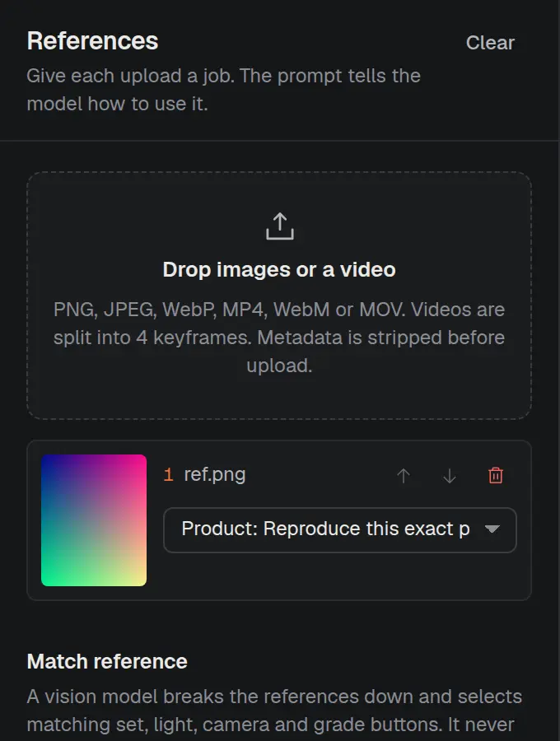Click the 'Match reference' heading
The width and height of the screenshot is (560, 741).
(x=107, y=662)
